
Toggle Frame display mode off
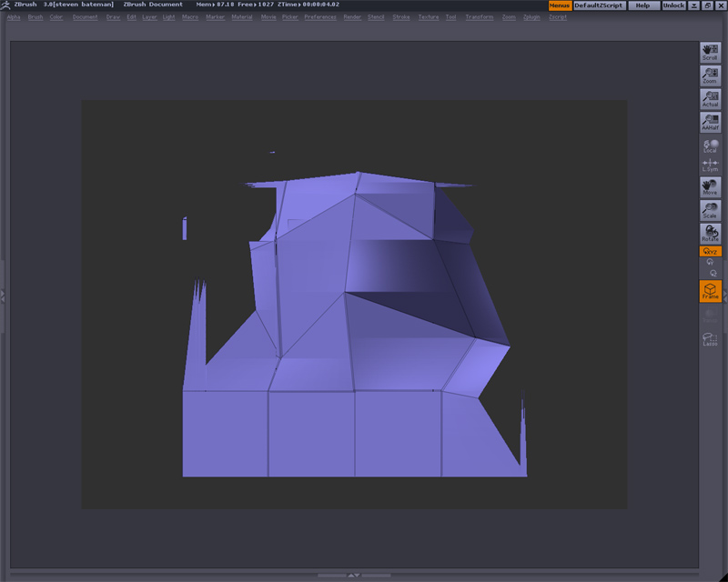[709, 291]
